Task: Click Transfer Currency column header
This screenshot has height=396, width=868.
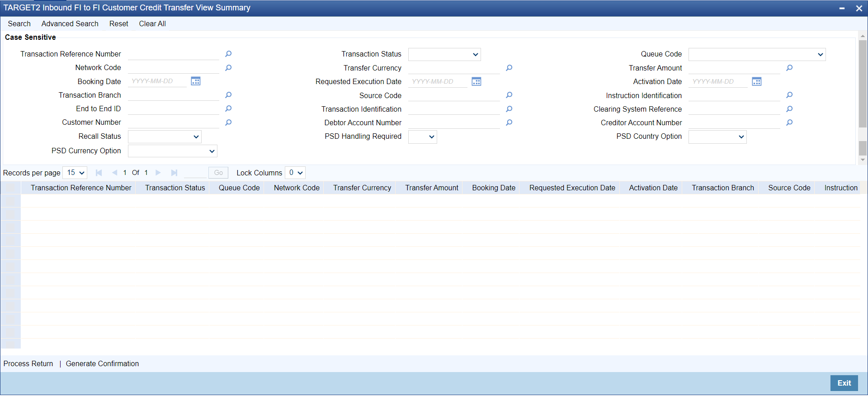Action: [362, 188]
